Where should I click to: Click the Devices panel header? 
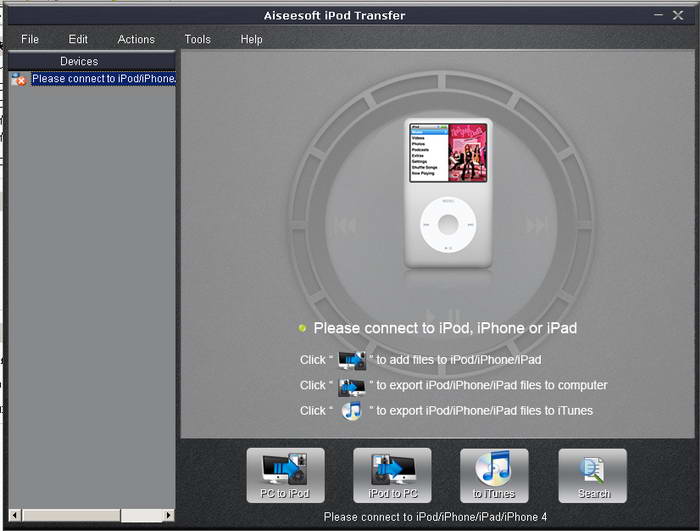tap(79, 62)
